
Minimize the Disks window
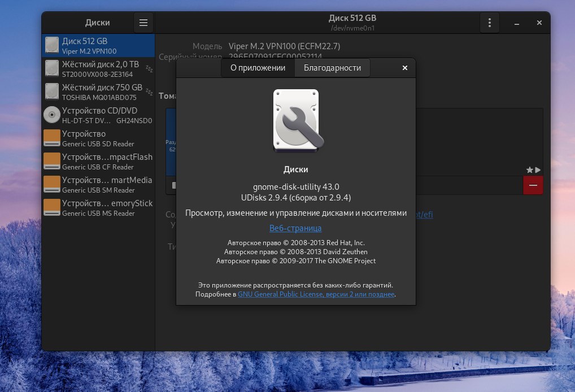pos(517,23)
